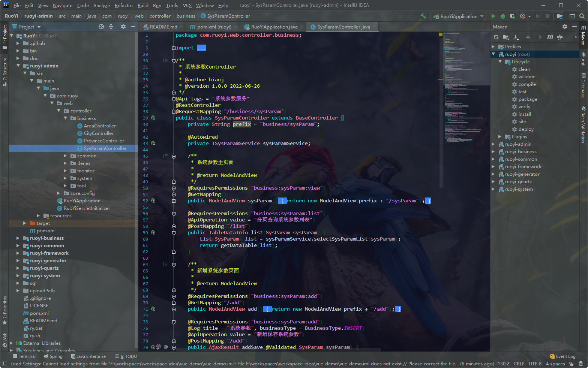Click the UTF-8 encoding selector
The image size is (588, 368).
click(x=535, y=364)
